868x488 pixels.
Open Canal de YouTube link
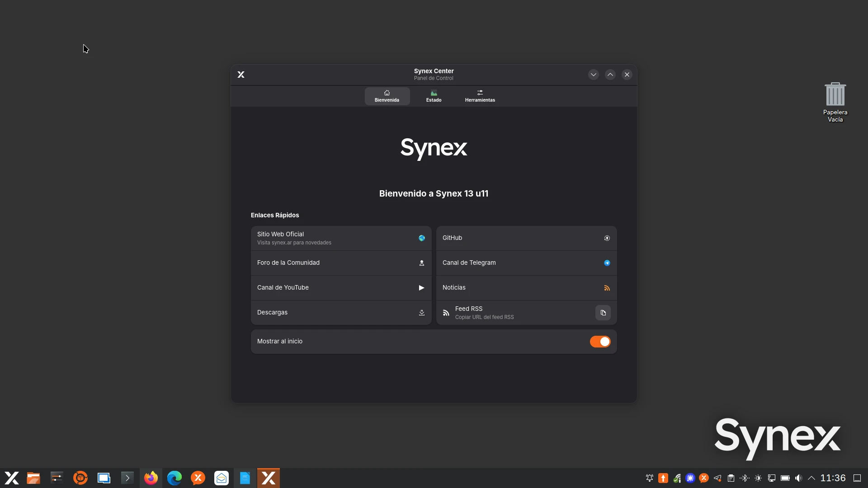341,288
